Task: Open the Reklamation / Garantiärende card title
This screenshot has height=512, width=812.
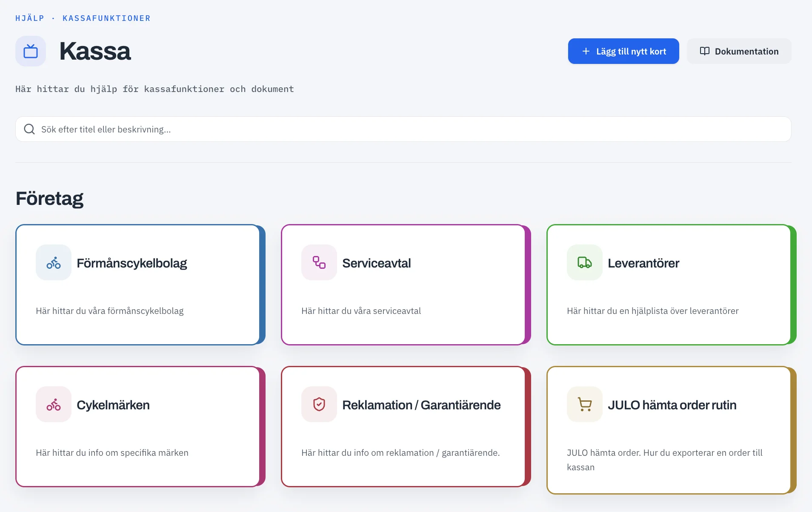Action: click(x=421, y=405)
